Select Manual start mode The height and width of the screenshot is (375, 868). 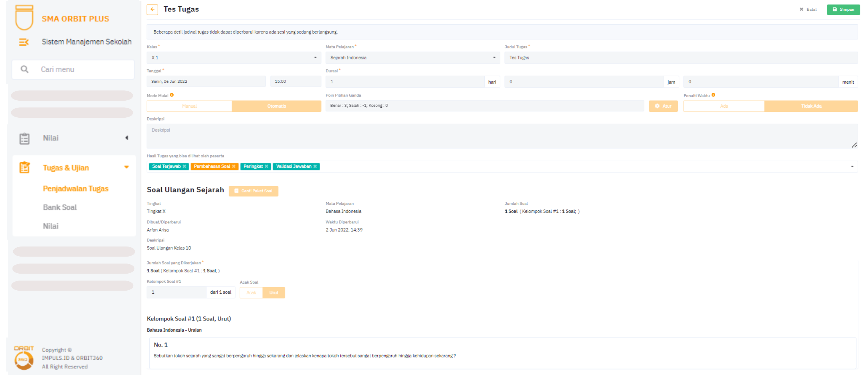click(189, 106)
